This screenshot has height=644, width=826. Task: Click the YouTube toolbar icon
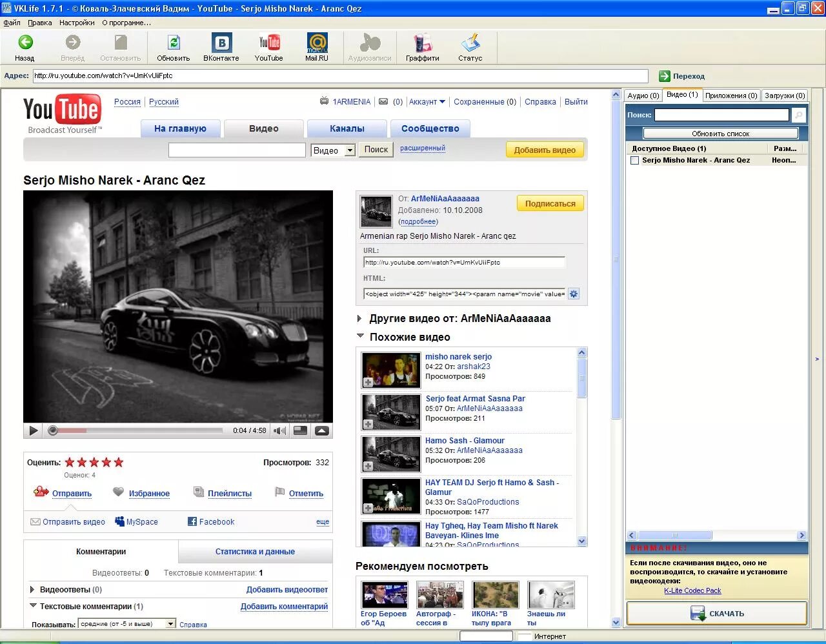[269, 43]
